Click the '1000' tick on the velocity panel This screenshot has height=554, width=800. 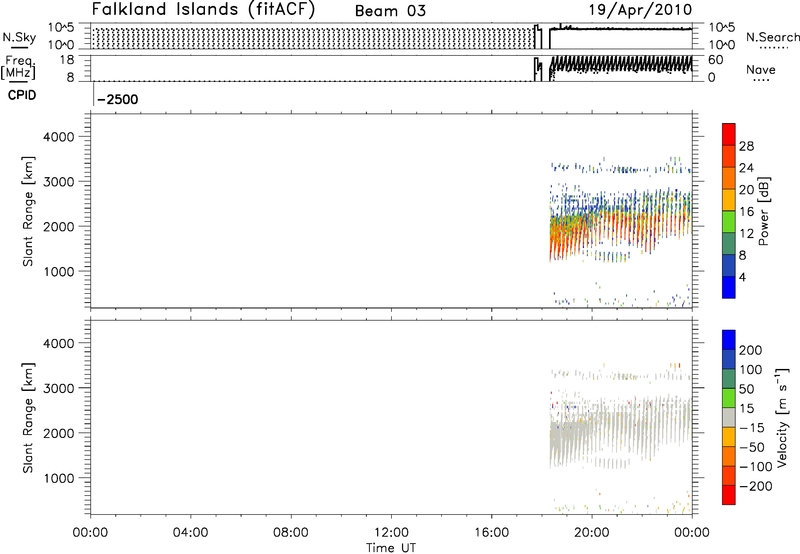(x=59, y=478)
